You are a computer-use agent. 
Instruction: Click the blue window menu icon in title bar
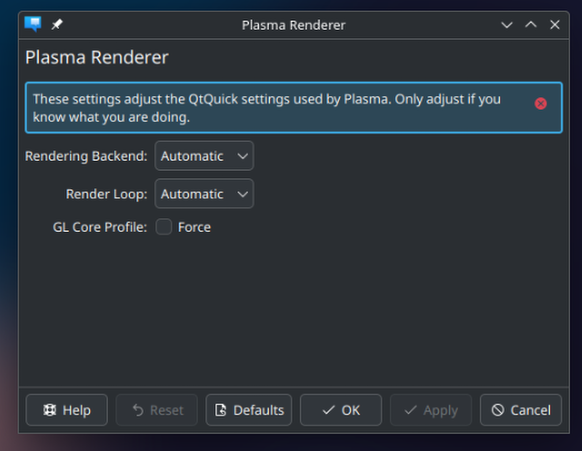[x=33, y=24]
